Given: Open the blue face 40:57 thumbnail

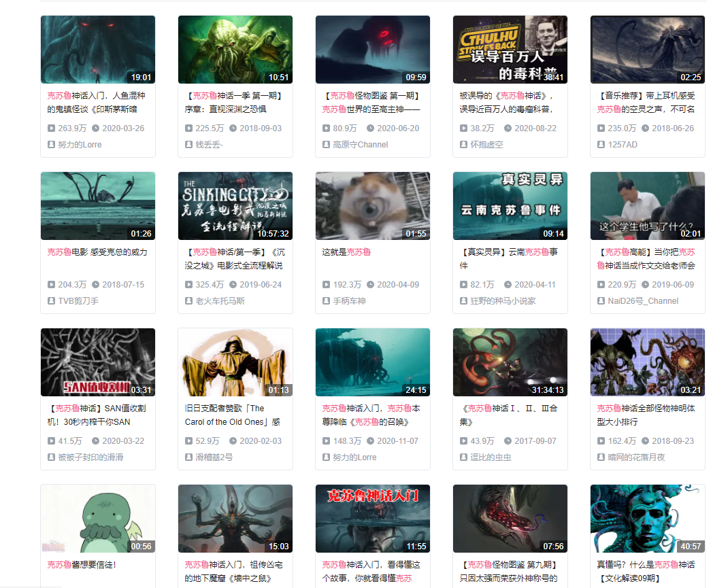Looking at the screenshot, I should (648, 519).
